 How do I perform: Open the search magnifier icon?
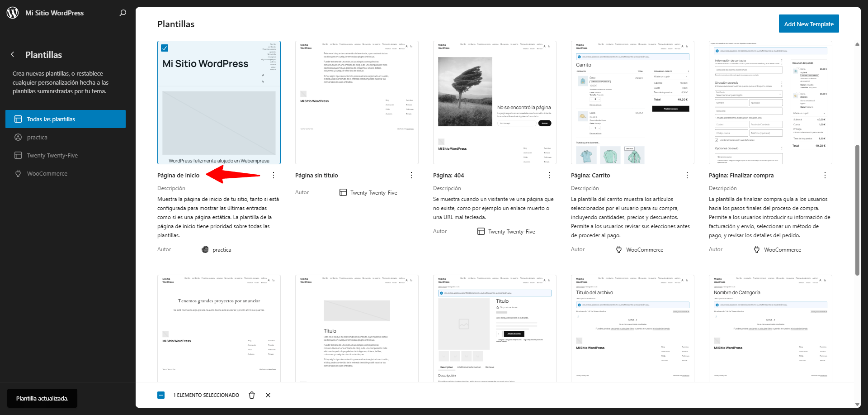click(123, 13)
